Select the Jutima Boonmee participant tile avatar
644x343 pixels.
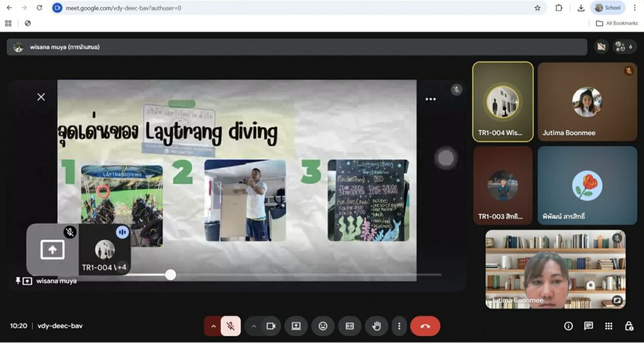tap(587, 102)
